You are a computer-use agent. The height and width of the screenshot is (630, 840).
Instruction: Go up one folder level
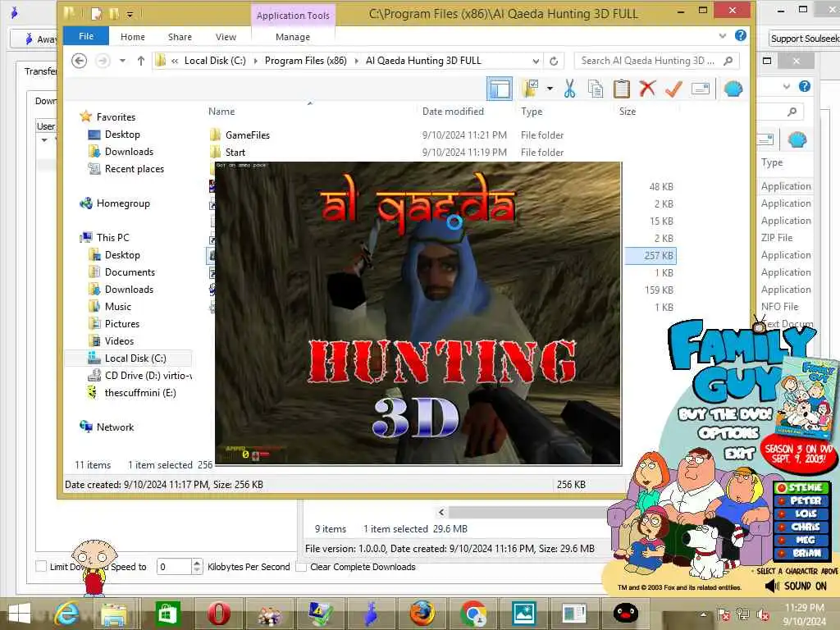pos(141,61)
